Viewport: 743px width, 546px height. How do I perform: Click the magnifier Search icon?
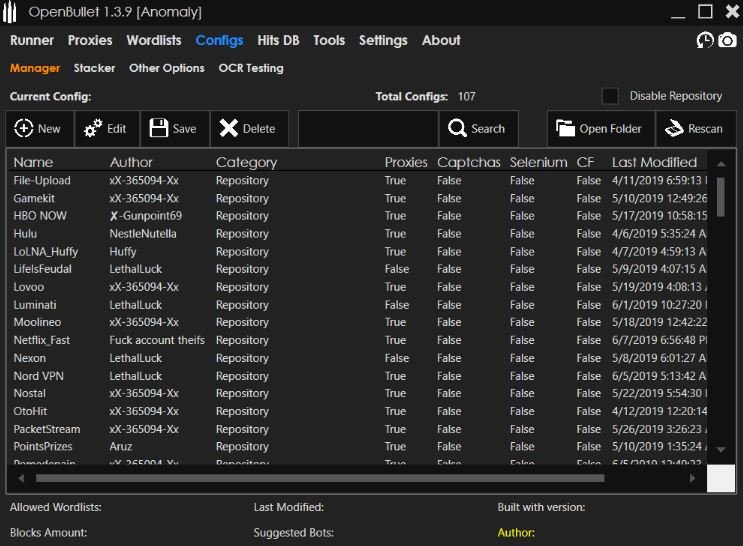(x=457, y=128)
